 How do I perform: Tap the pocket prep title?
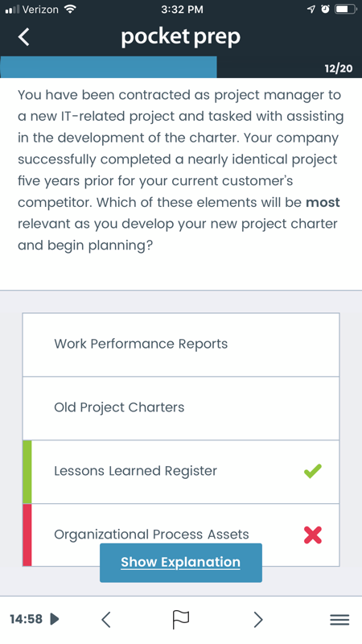[180, 37]
